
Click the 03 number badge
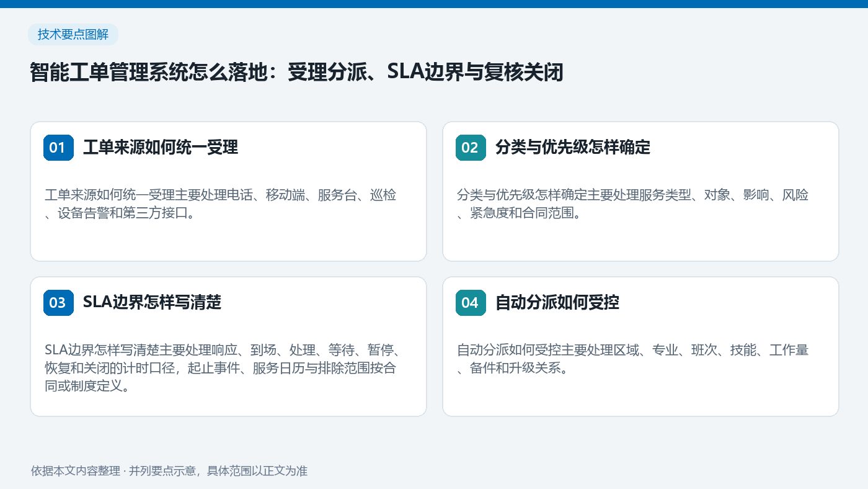click(58, 303)
